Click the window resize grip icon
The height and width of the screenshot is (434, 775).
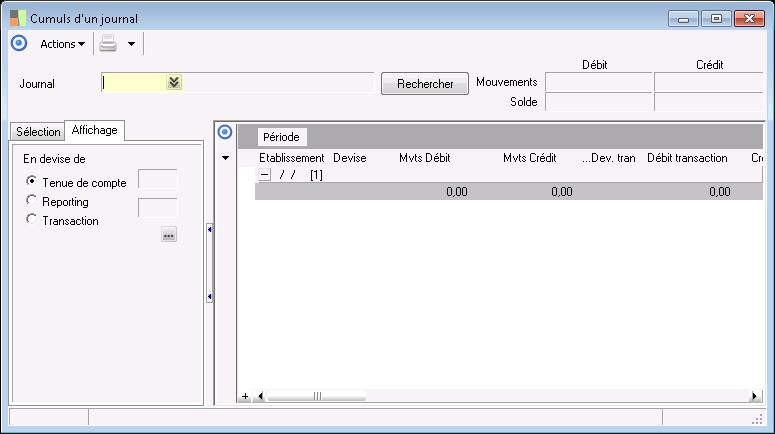(757, 419)
